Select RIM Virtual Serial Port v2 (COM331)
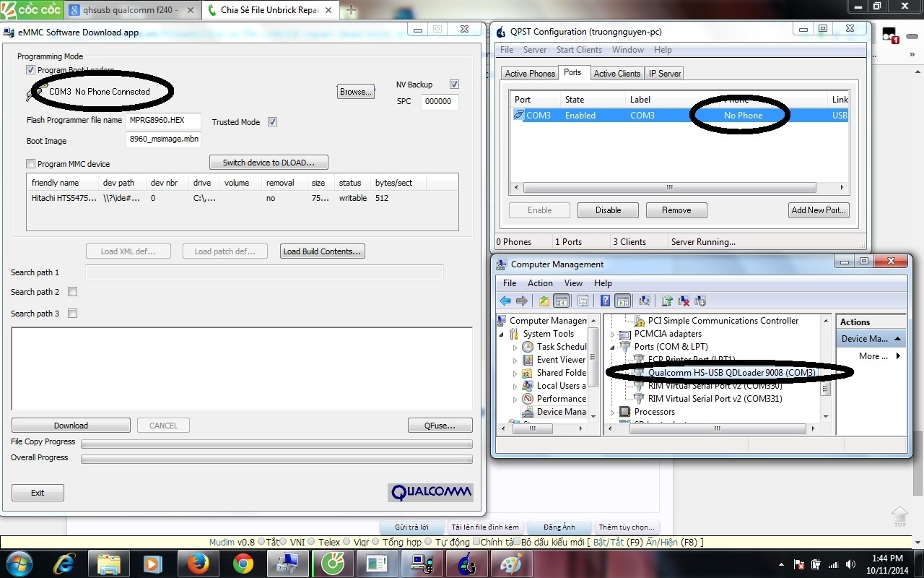The image size is (924, 578). click(x=715, y=399)
